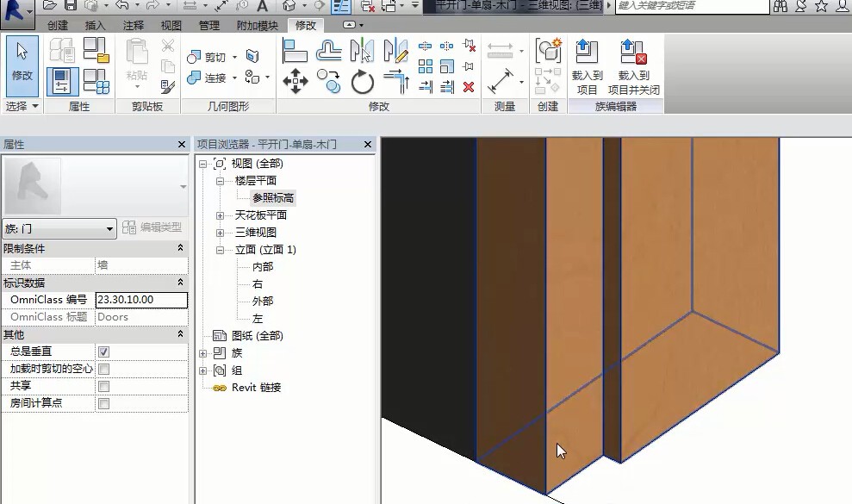Click the OmniClass 编号 value field

click(141, 300)
